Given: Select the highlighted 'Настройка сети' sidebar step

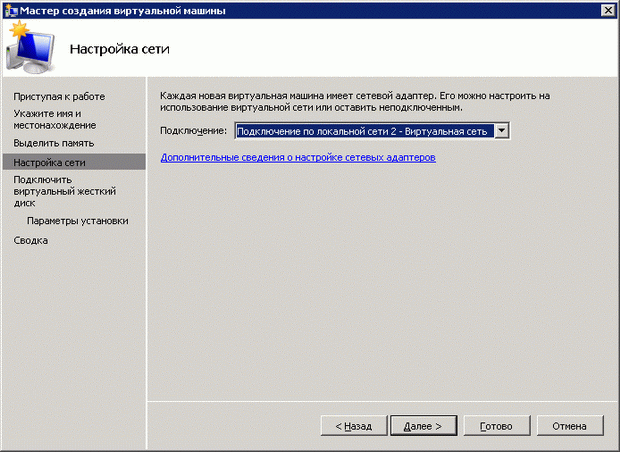Looking at the screenshot, I should (x=49, y=162).
